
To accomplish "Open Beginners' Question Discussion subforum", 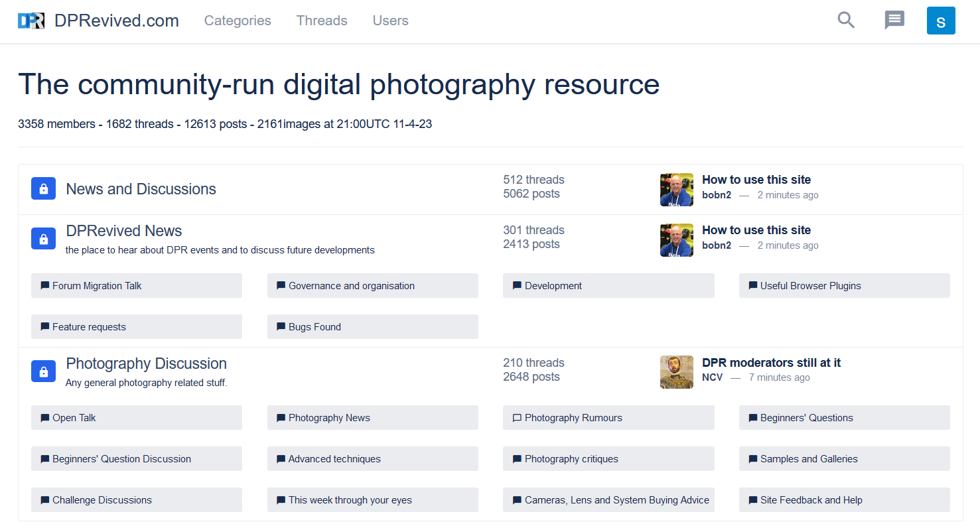I will pos(137,459).
